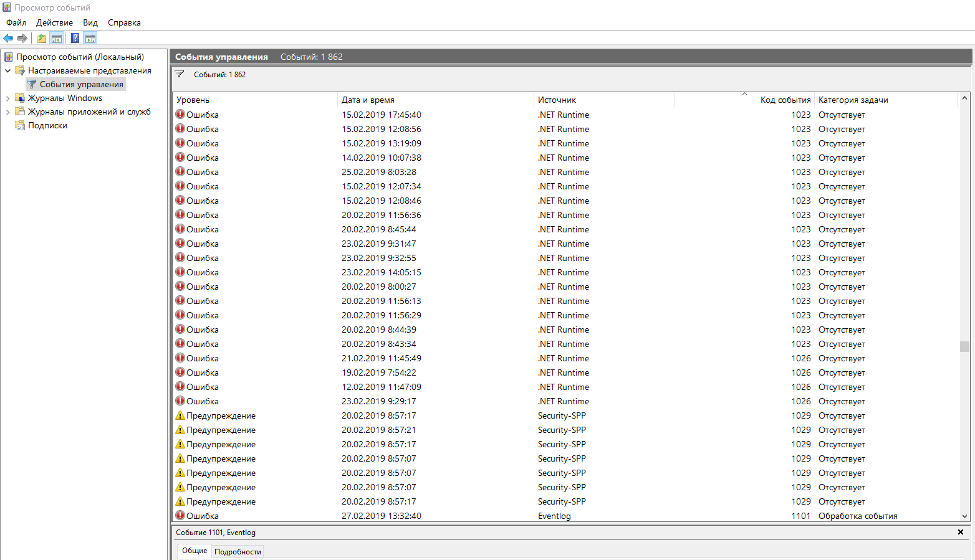Click the error icon at 15.02.2019 17:45:40

click(x=180, y=114)
